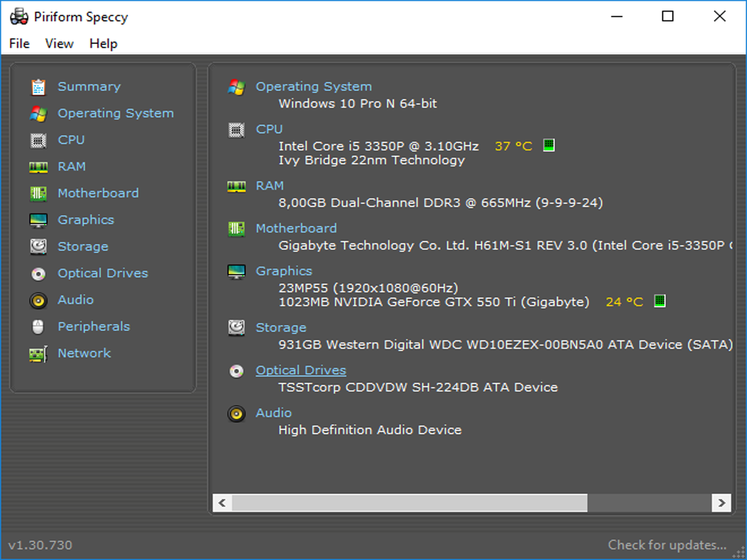
Task: Click the RAM module icon in sidebar
Action: (x=38, y=167)
